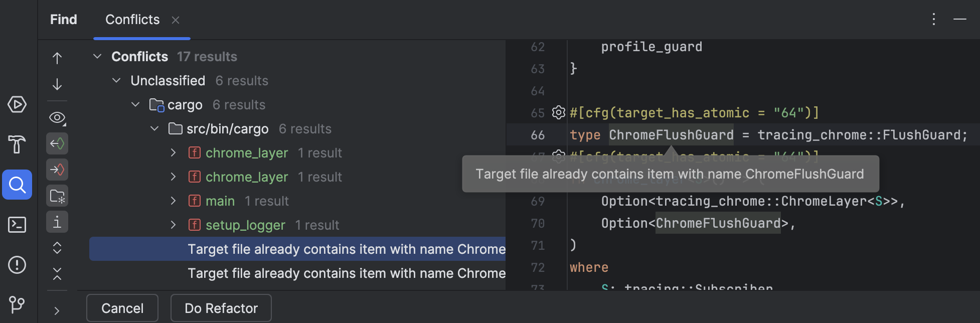Click the Find magnifier sidebar icon

tap(17, 185)
